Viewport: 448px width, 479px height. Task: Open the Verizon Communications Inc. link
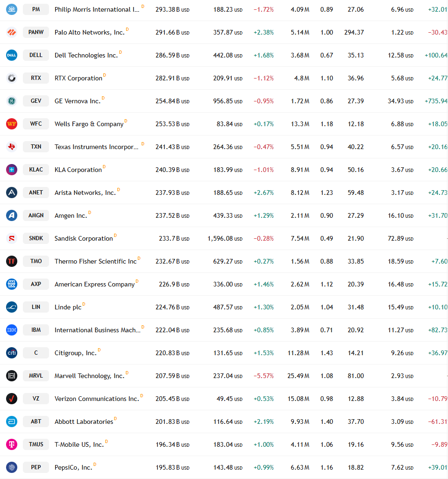click(97, 399)
